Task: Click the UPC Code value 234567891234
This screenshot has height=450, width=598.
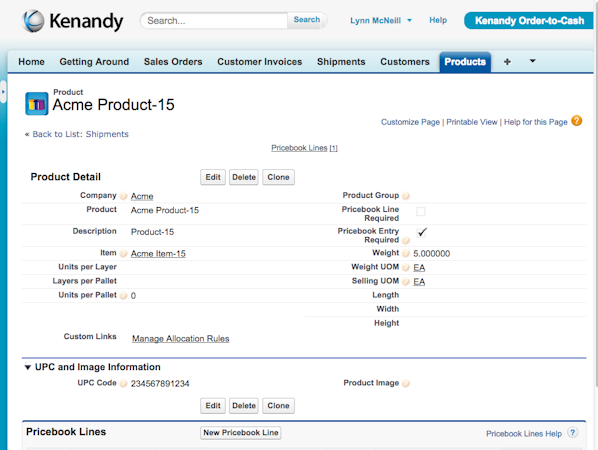Action: [160, 384]
